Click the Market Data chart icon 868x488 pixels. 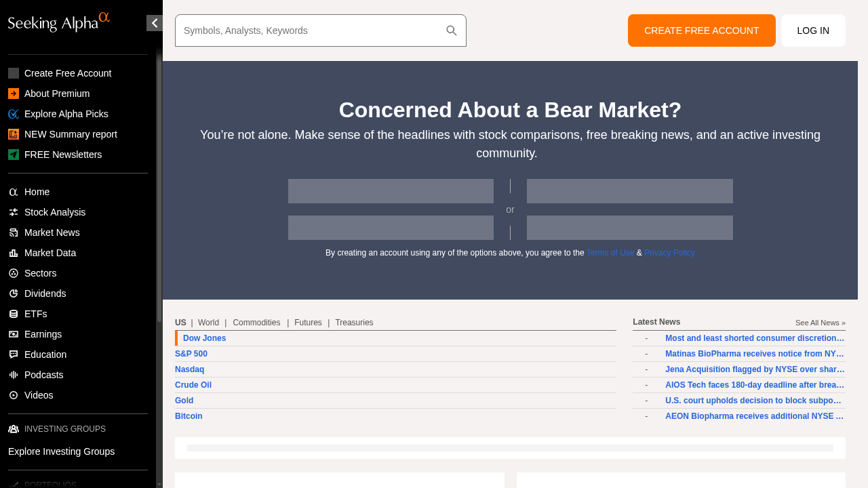13,253
